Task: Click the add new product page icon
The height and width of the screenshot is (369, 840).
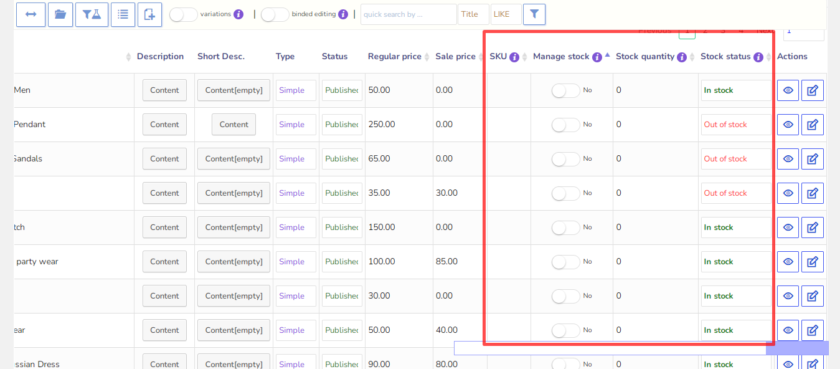Action: (x=149, y=14)
